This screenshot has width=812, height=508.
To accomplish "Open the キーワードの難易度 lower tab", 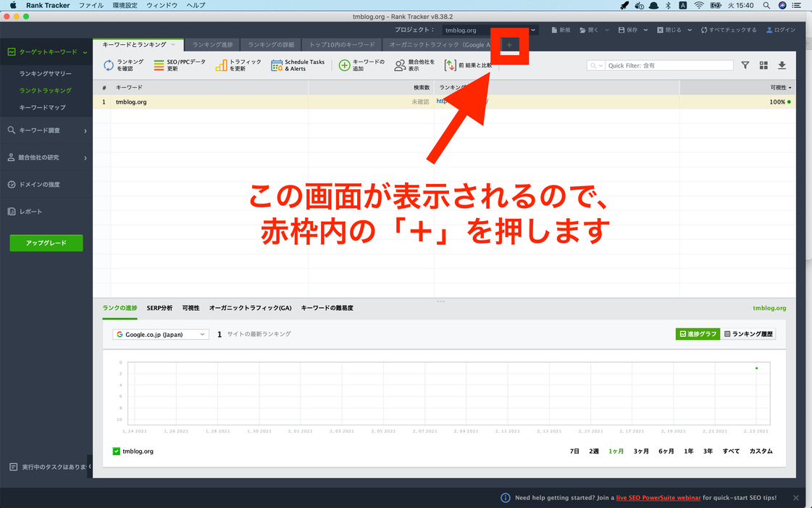I will (327, 307).
